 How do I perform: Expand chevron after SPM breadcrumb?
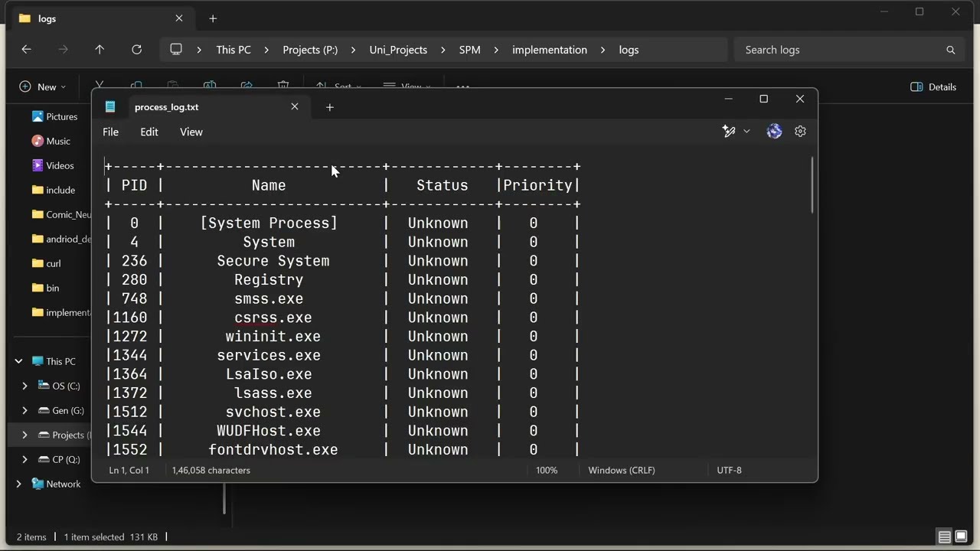click(x=496, y=50)
